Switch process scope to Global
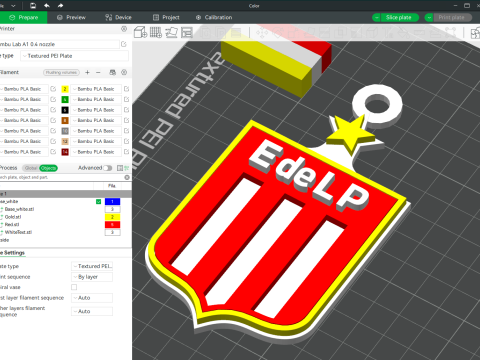480x360 pixels. 31,168
